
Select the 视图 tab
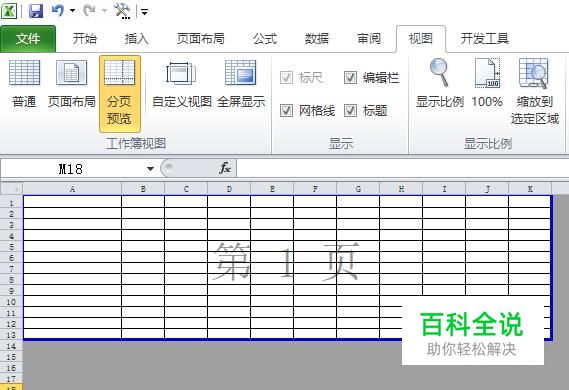click(x=421, y=38)
